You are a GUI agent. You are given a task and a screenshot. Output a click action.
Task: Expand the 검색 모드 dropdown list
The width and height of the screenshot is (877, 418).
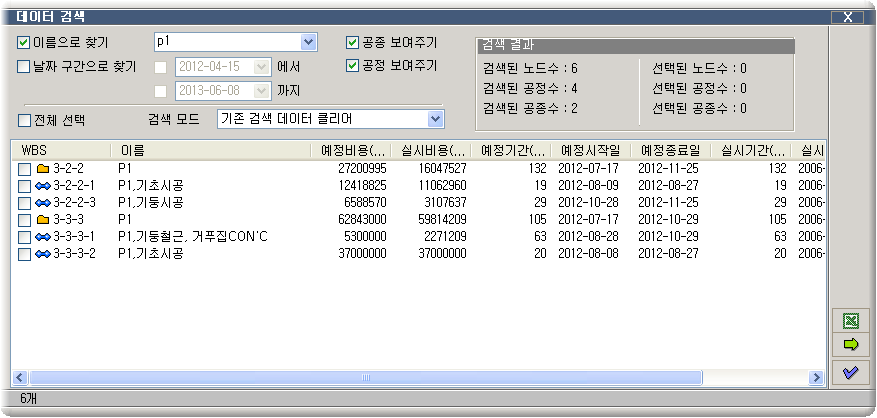(x=435, y=119)
